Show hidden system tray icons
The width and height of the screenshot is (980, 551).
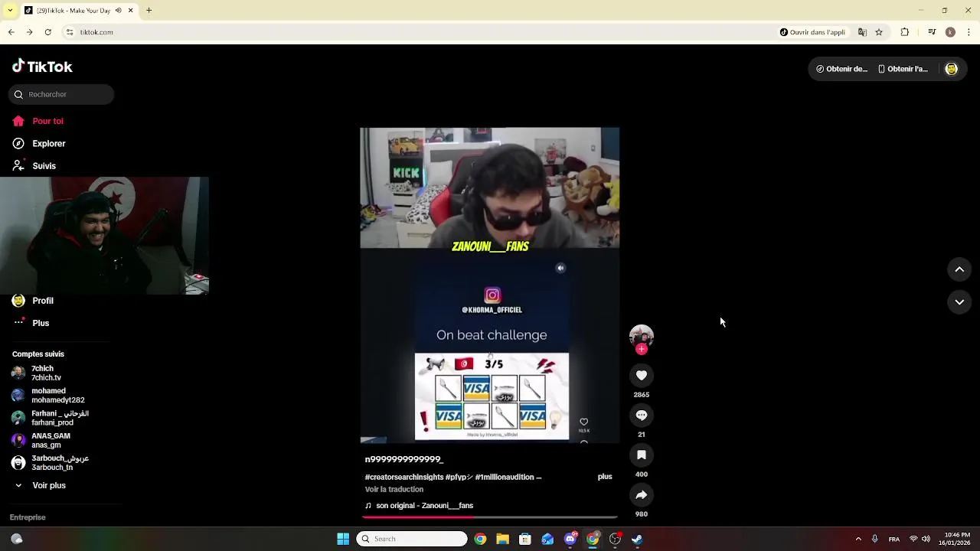858,539
